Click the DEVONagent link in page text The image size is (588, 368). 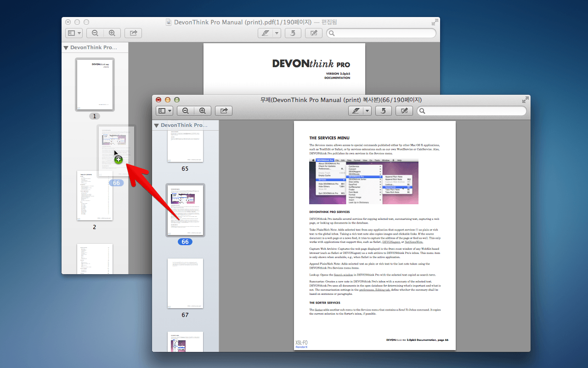pyautogui.click(x=392, y=242)
